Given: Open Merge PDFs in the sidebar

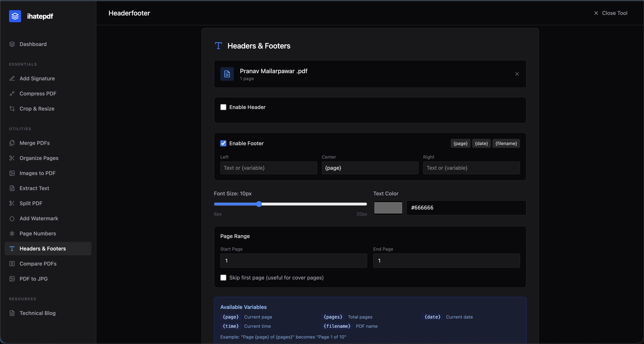Looking at the screenshot, I should point(34,143).
